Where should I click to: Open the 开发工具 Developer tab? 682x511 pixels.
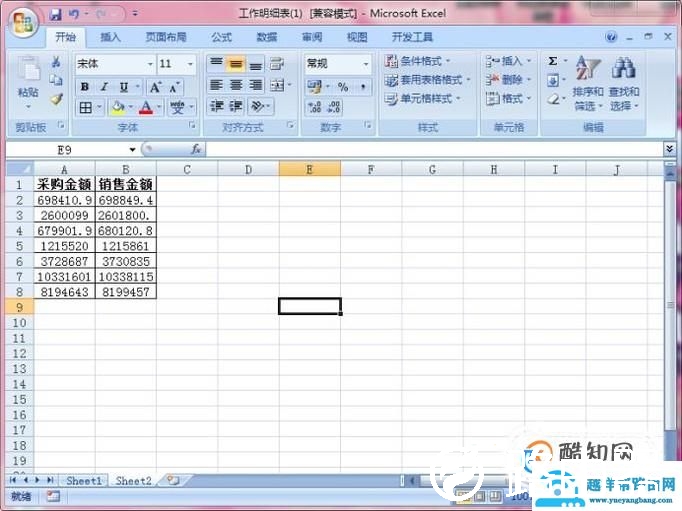[412, 37]
